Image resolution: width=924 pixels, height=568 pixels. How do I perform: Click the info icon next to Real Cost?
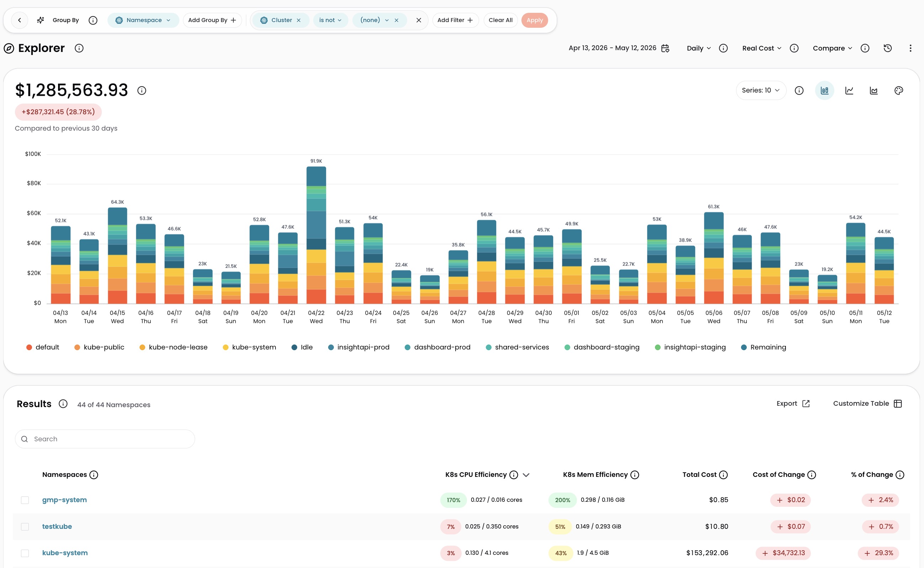(794, 48)
